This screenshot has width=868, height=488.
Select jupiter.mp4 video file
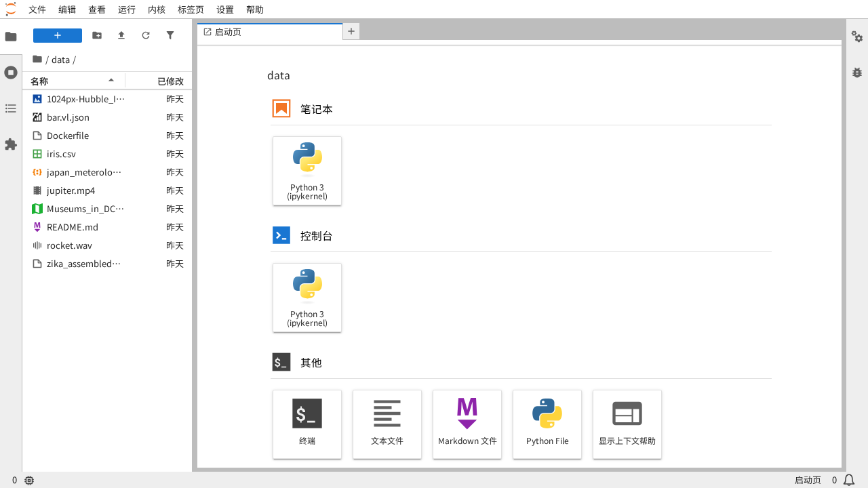(107, 190)
